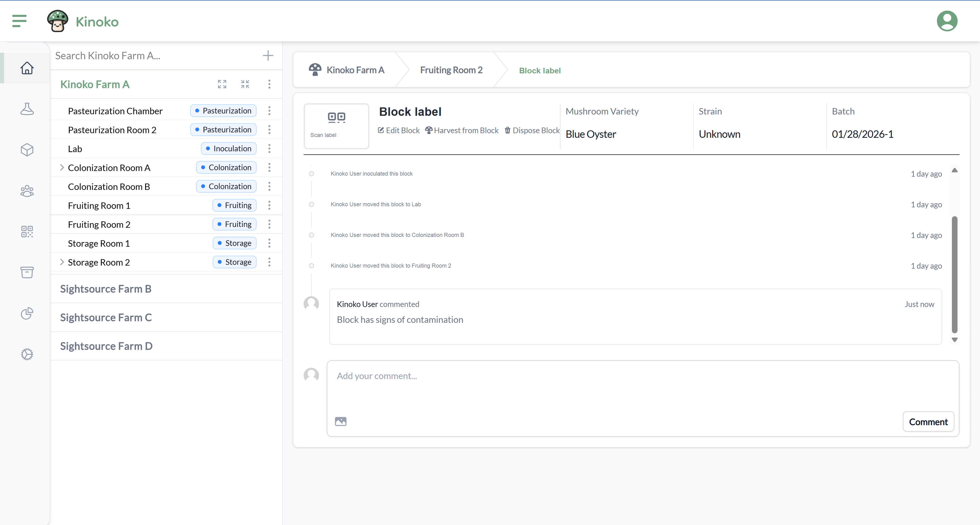The height and width of the screenshot is (525, 980).
Task: Open the options menu for Fruiting Room 2
Action: 269,224
